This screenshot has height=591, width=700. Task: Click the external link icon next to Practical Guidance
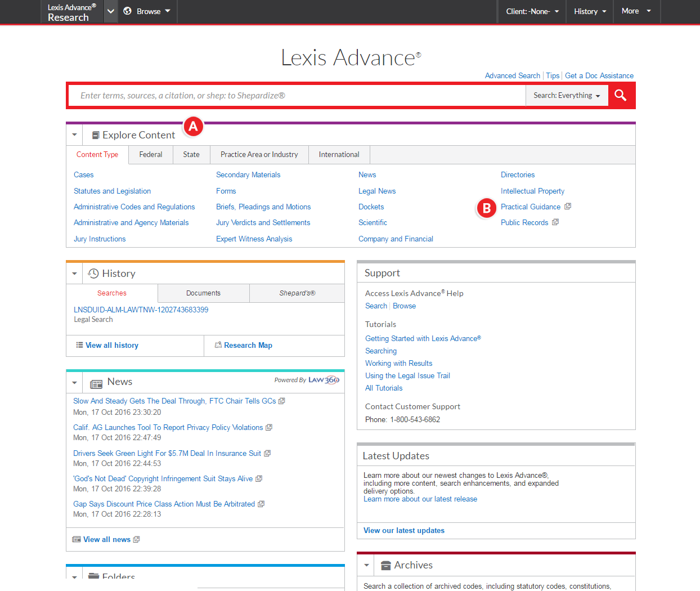click(568, 207)
